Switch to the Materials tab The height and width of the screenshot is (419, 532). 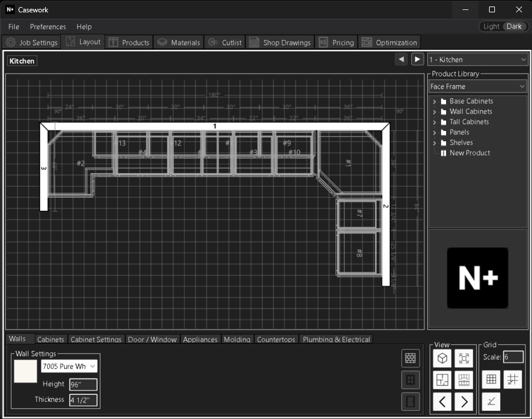point(178,42)
